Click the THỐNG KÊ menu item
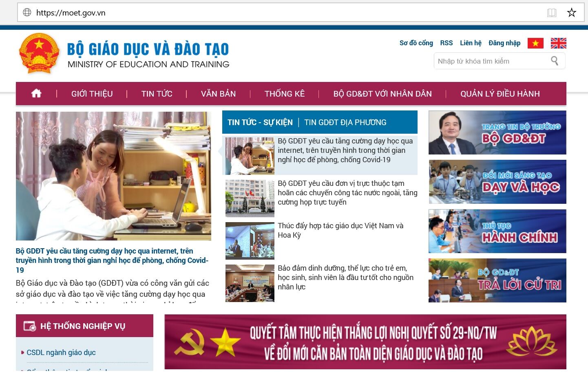 tap(284, 94)
